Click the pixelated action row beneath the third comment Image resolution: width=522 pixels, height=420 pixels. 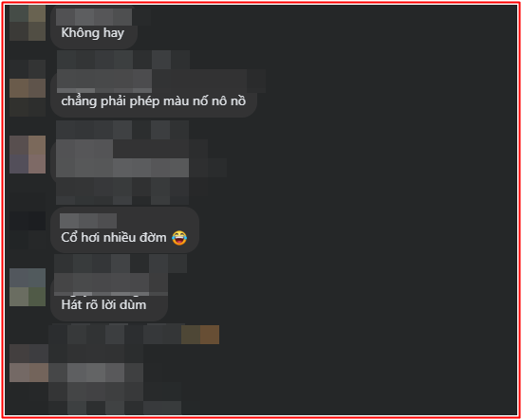[x=122, y=192]
